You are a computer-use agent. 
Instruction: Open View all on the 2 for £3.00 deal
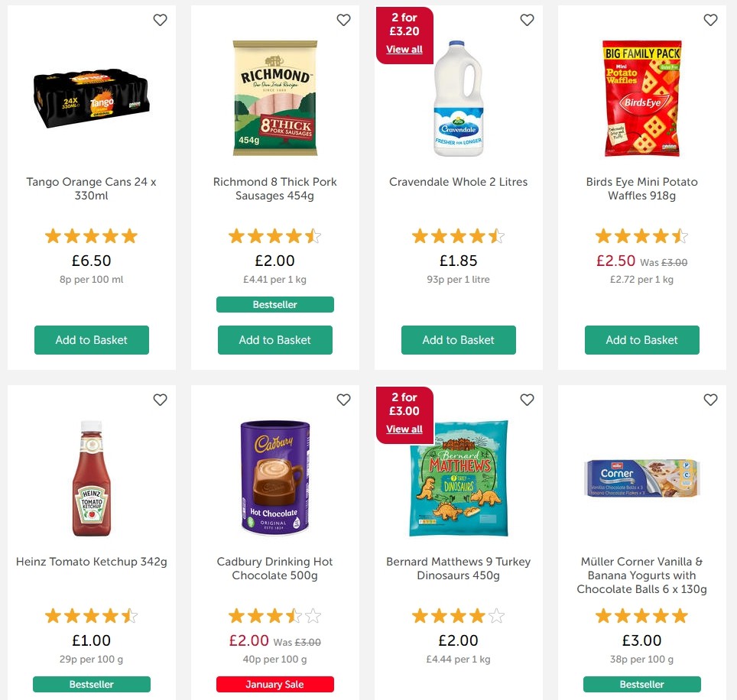pos(404,429)
